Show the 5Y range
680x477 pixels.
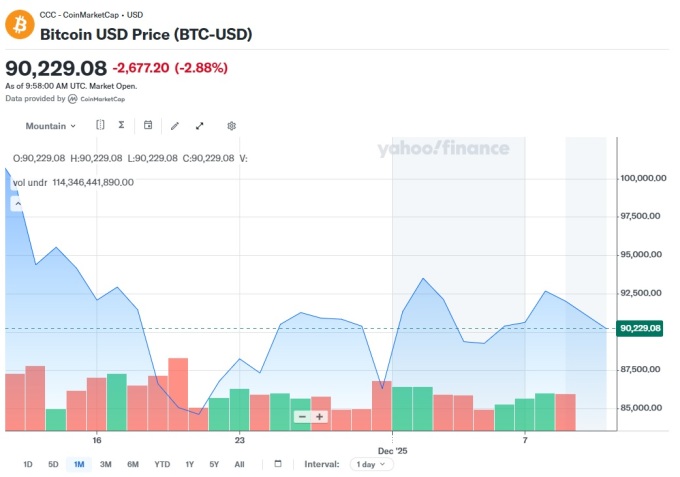(214, 464)
